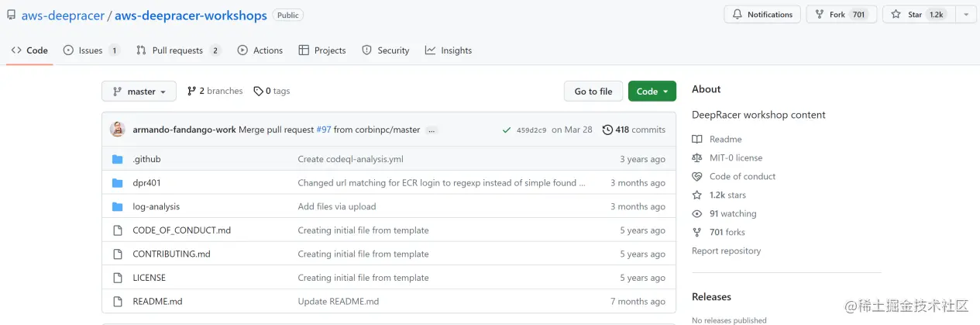The height and width of the screenshot is (325, 980).
Task: Click the 'on Mar 28' commit date
Action: [x=572, y=130]
